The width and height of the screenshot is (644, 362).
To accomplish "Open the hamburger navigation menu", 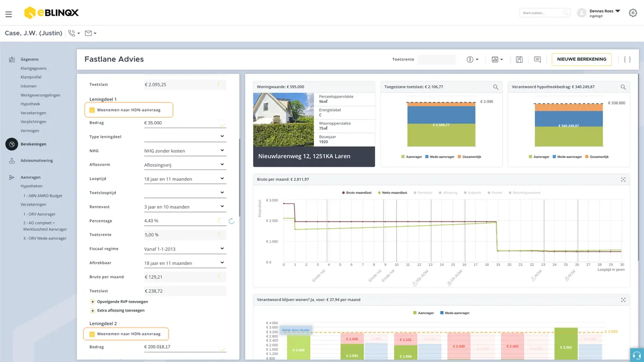I will (9, 14).
